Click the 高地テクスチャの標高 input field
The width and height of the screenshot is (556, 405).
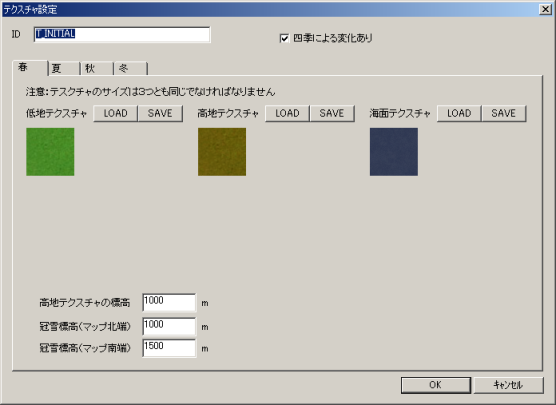[169, 302]
